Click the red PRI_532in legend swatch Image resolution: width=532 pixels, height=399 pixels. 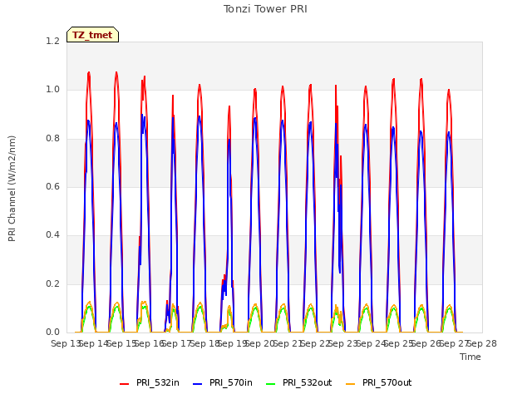[x=124, y=384]
